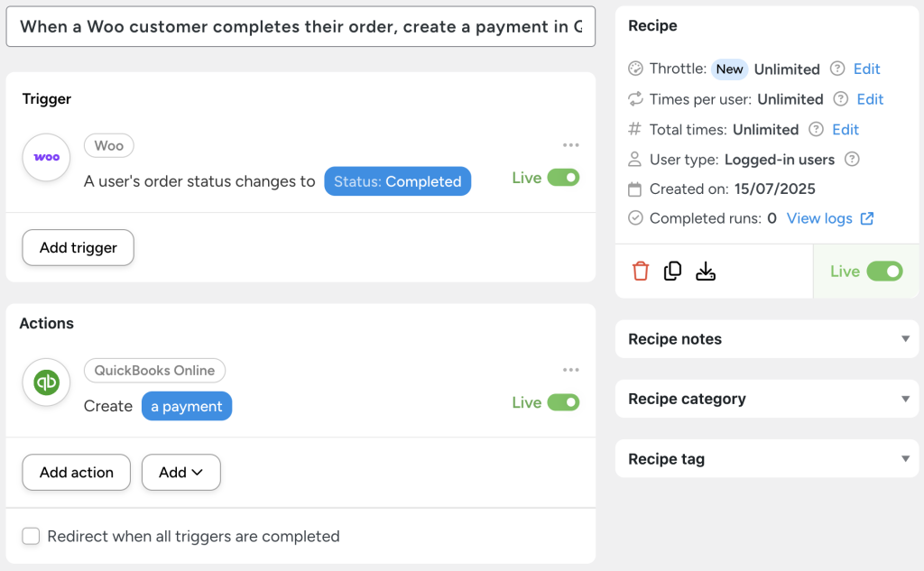Viewport: 924px width, 571px height.
Task: Click the recipe title input field
Action: pos(298,26)
